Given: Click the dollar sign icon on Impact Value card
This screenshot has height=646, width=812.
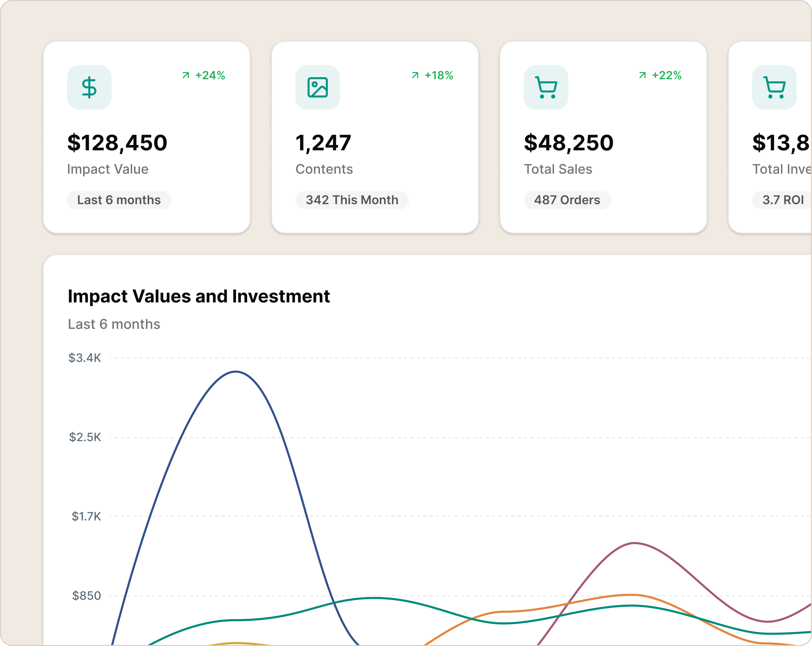Looking at the screenshot, I should 89,87.
